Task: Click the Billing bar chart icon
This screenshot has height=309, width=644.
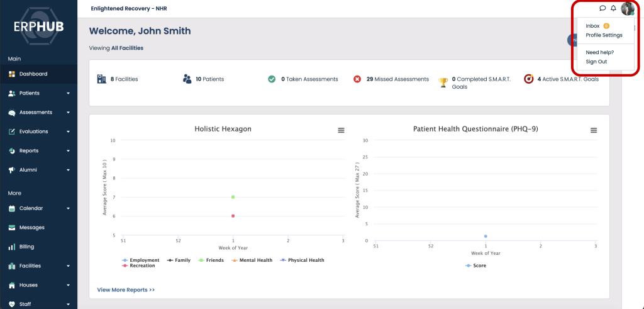Action: tap(12, 247)
